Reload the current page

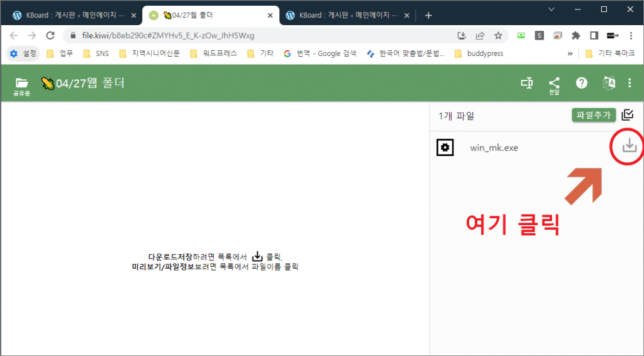(50, 36)
